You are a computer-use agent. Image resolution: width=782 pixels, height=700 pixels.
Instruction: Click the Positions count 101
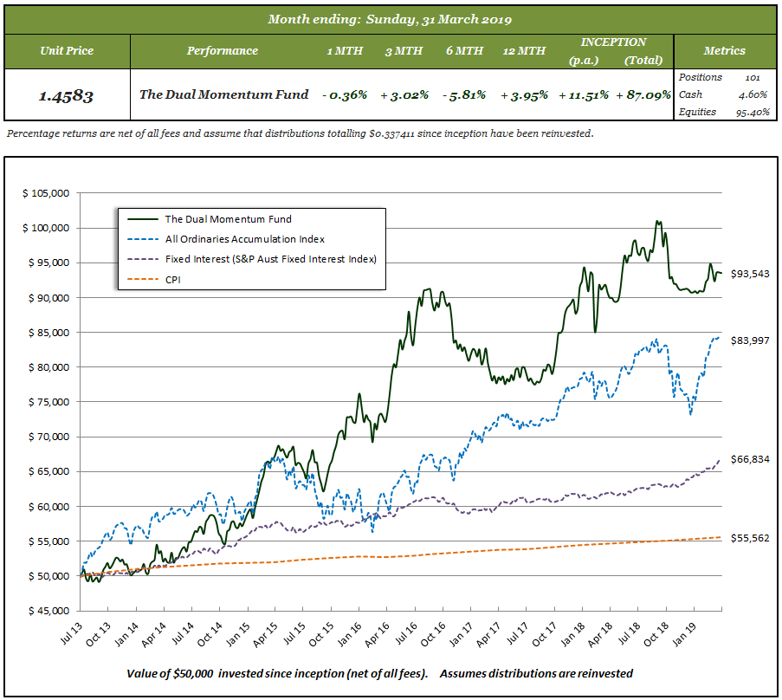click(x=753, y=78)
